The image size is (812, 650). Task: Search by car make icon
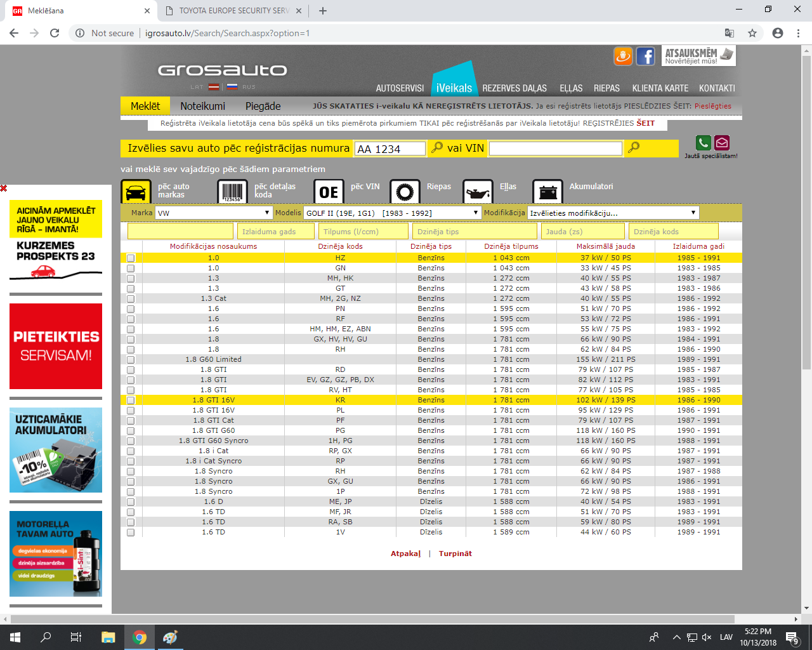point(136,191)
